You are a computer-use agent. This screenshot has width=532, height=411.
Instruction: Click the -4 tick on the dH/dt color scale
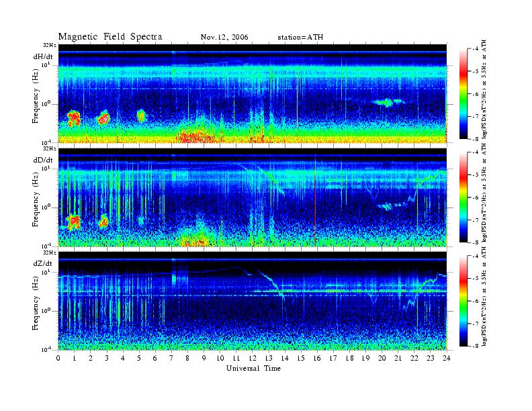pos(475,49)
